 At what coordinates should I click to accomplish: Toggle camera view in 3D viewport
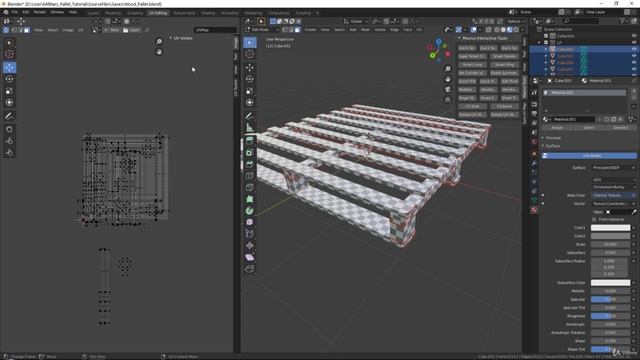448,89
